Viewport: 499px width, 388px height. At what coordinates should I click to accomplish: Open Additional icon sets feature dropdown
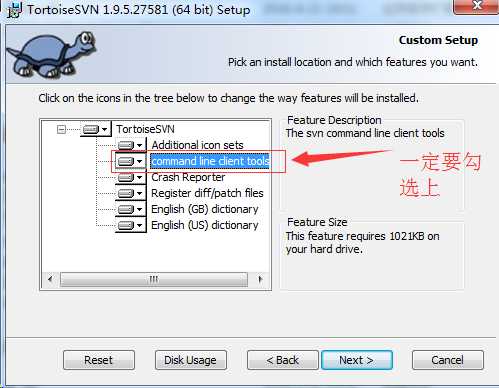[x=131, y=145]
